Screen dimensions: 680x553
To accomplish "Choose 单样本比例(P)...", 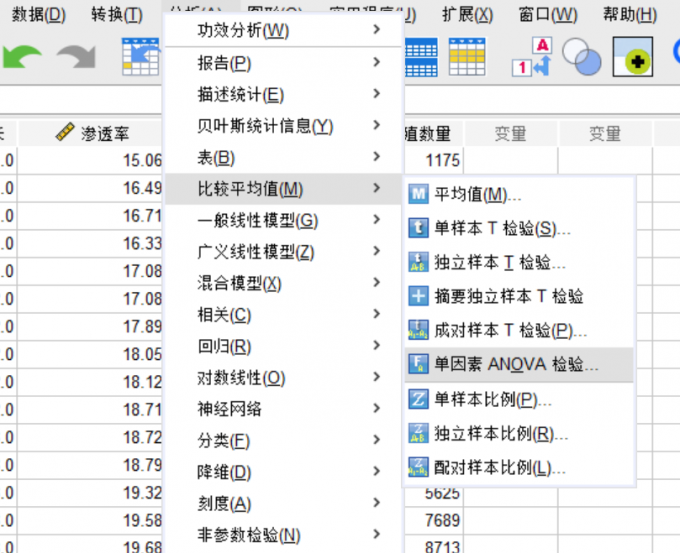I will pos(519,399).
